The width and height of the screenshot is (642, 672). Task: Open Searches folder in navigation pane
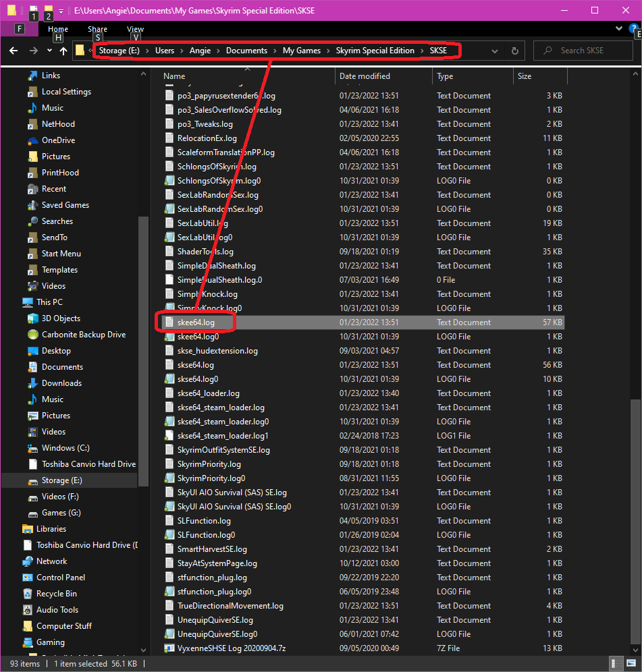pyautogui.click(x=57, y=221)
